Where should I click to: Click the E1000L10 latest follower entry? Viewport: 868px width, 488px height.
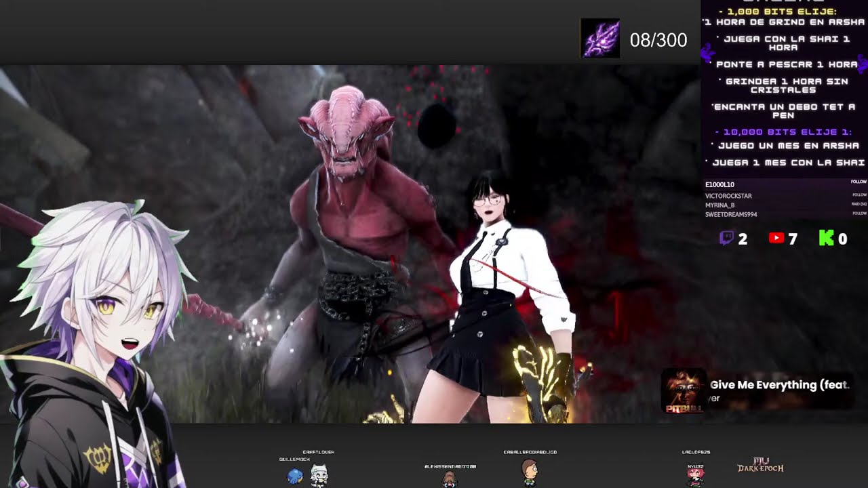point(786,184)
